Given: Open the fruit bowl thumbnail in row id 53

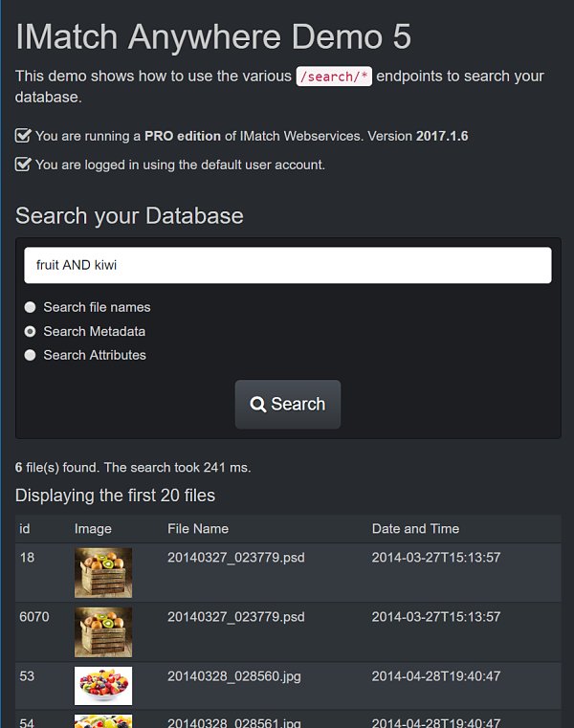Looking at the screenshot, I should click(103, 686).
